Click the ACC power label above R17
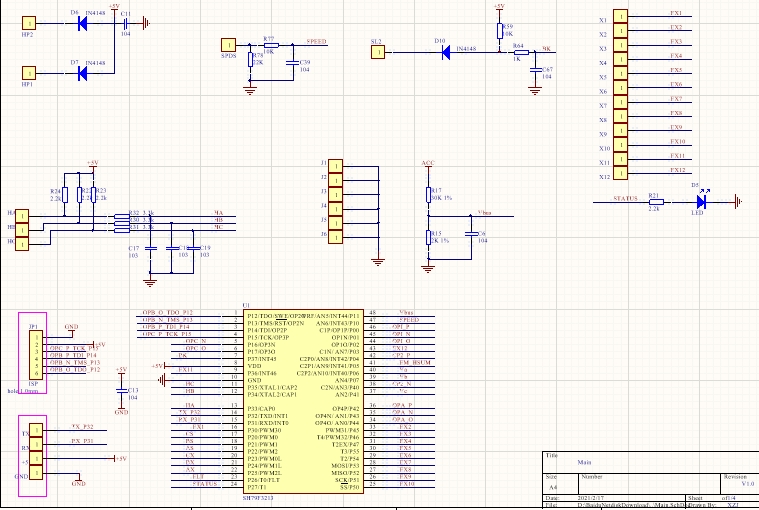 [428, 163]
